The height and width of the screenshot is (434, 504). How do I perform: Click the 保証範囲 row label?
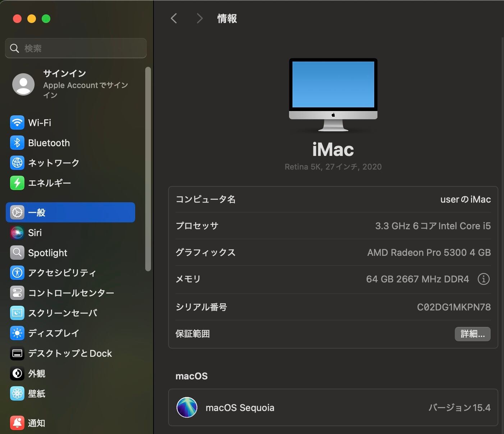(192, 334)
